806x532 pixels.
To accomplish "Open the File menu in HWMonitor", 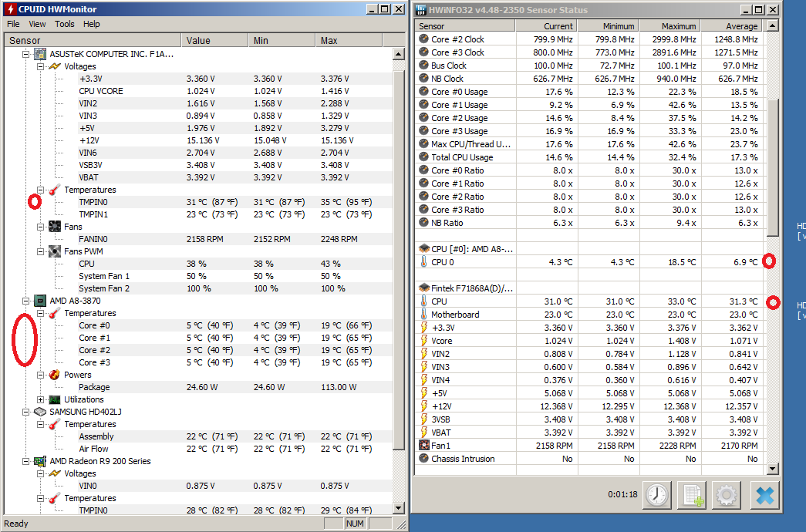I will tap(13, 24).
